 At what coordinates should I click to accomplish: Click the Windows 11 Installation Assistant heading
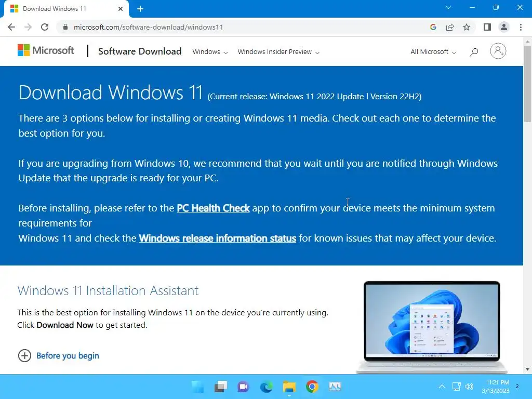pos(108,290)
